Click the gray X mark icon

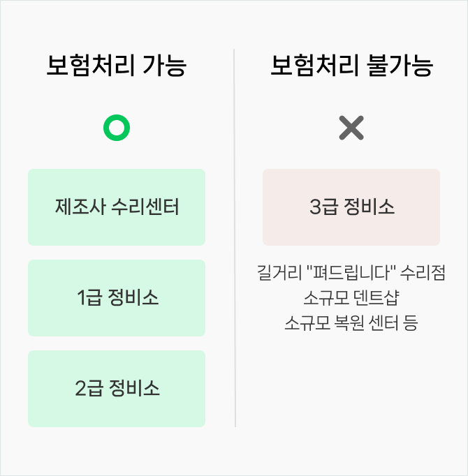351,128
